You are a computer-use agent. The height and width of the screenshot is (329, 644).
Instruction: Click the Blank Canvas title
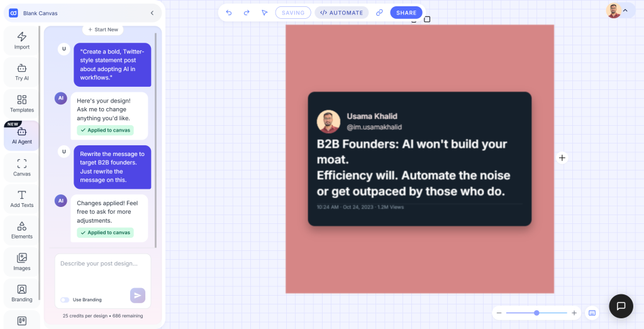pyautogui.click(x=40, y=13)
